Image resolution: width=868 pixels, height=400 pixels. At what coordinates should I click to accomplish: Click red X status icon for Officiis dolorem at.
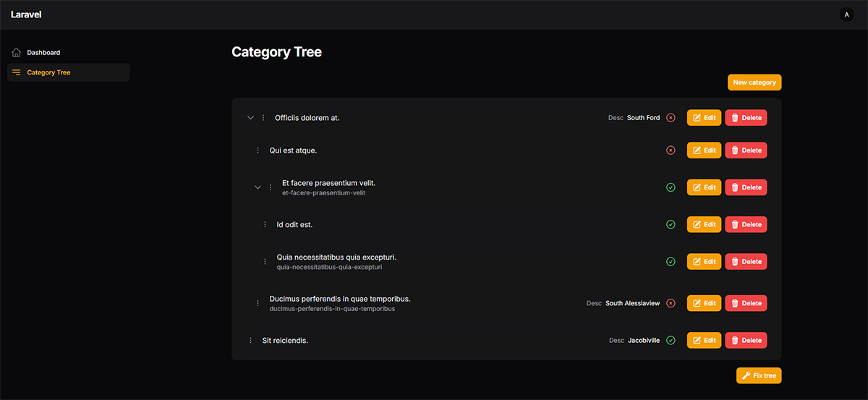tap(671, 118)
